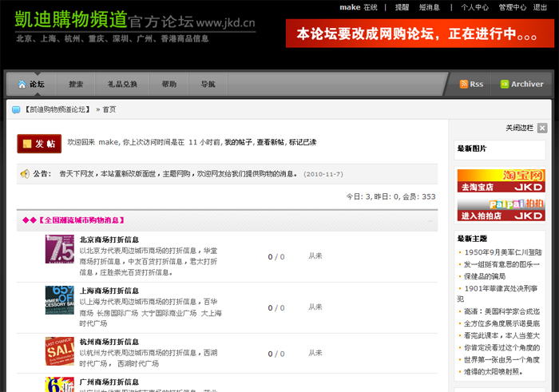Screen dimensions: 559x392
Task: Open 广州商场打折信息 forum
Action: pos(109,382)
